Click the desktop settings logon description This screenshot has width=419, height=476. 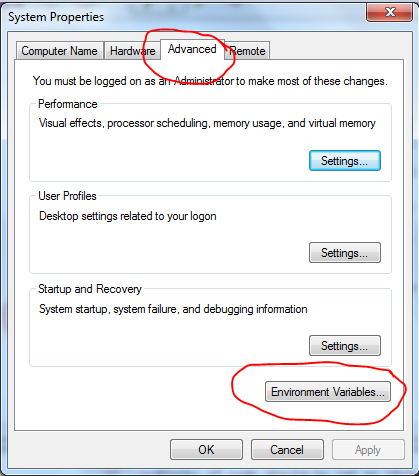tap(128, 216)
